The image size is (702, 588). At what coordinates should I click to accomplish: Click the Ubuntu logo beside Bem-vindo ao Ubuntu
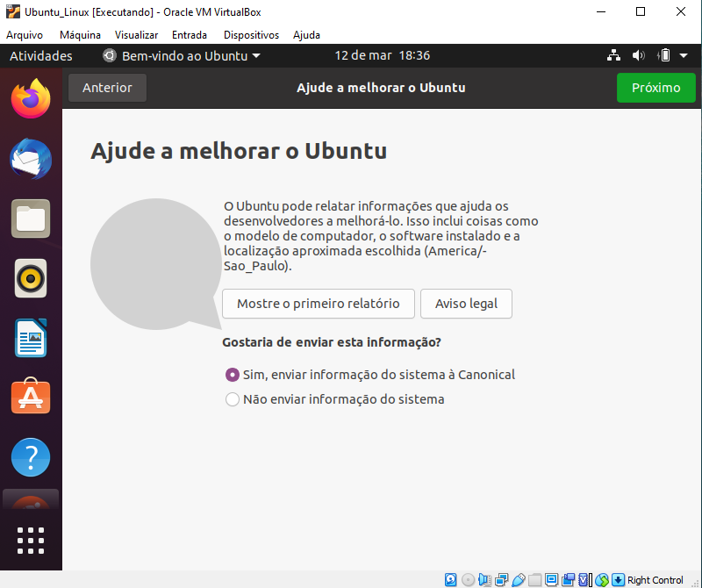click(x=109, y=55)
